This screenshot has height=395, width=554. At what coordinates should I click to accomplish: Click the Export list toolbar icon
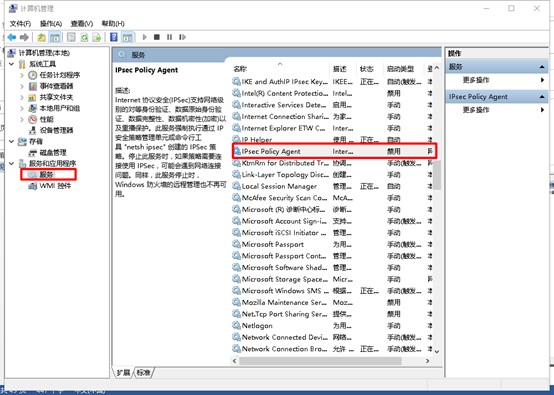click(x=97, y=37)
